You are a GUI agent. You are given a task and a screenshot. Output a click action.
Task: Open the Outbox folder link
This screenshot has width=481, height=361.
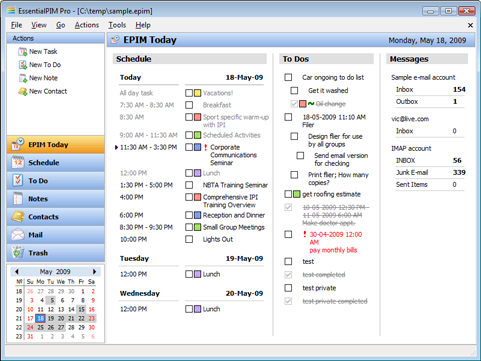point(407,101)
